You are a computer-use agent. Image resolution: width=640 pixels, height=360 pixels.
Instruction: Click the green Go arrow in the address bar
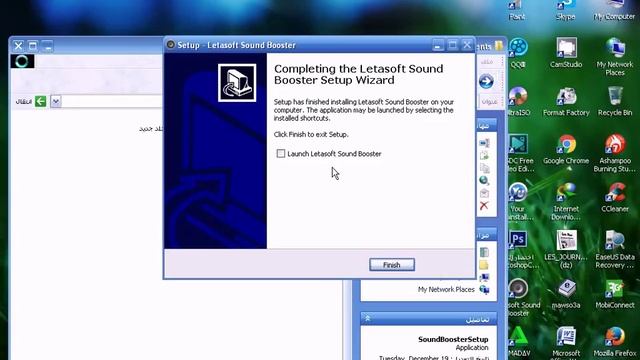(x=40, y=101)
